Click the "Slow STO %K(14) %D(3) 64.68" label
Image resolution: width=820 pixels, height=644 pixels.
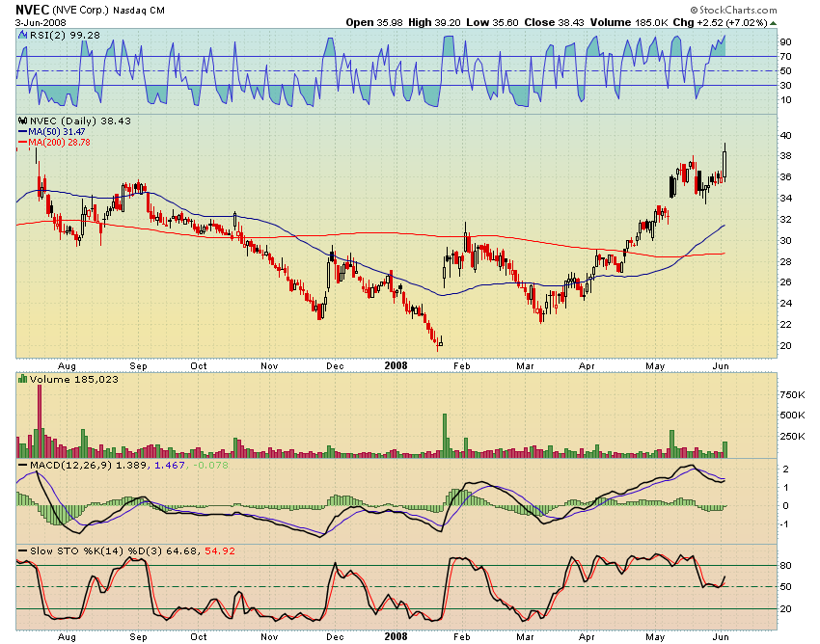coord(114,550)
